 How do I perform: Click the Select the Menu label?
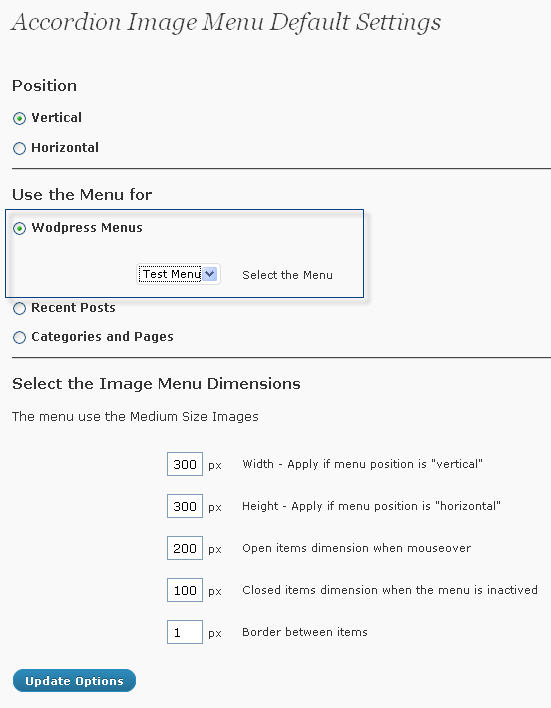click(287, 275)
